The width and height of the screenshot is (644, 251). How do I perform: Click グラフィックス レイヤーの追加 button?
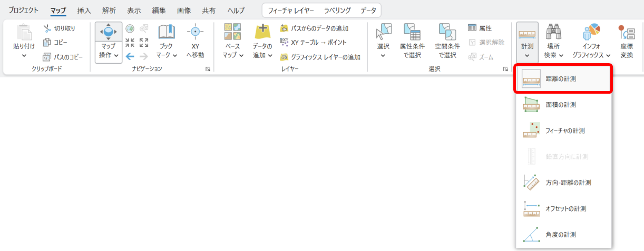coord(319,57)
